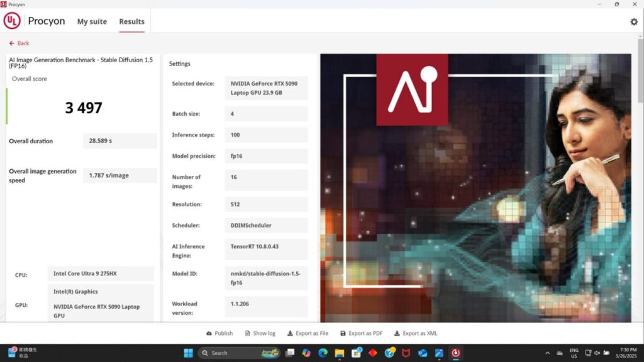Open File Explorer from the taskbar

click(339, 353)
